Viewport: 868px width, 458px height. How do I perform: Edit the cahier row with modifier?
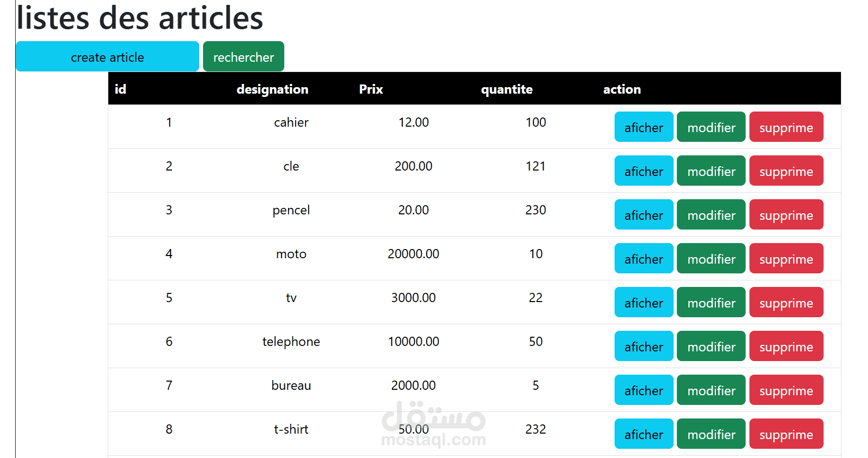(x=711, y=127)
